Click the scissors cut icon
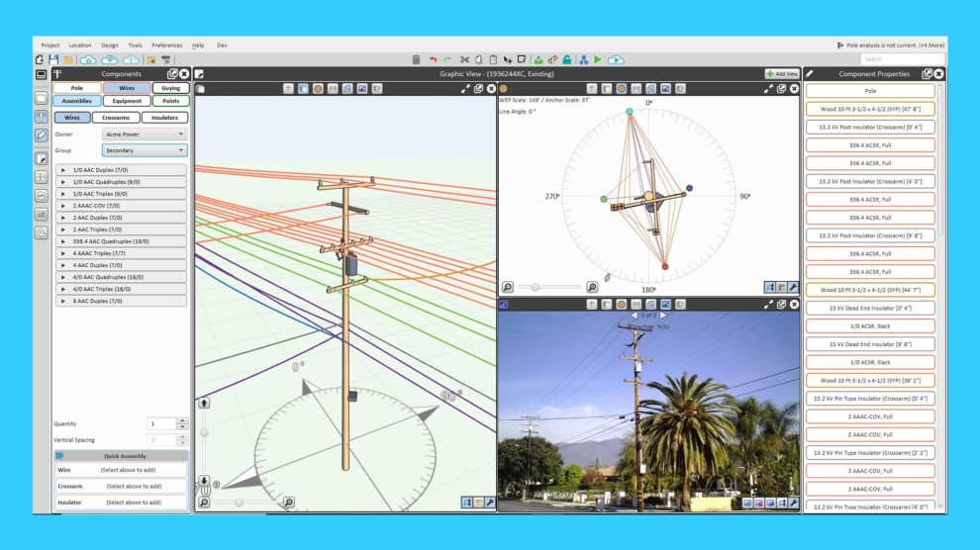980x550 pixels. [463, 59]
